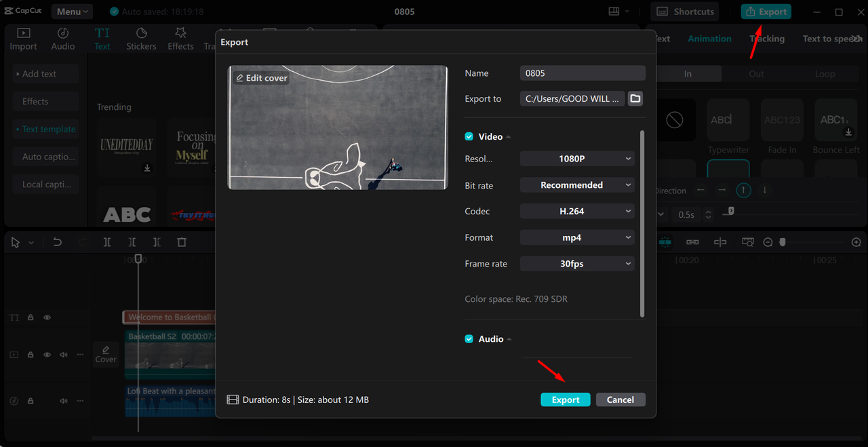Open the Effects media tab icon
Screen dimensions: 868x447
coord(180,33)
